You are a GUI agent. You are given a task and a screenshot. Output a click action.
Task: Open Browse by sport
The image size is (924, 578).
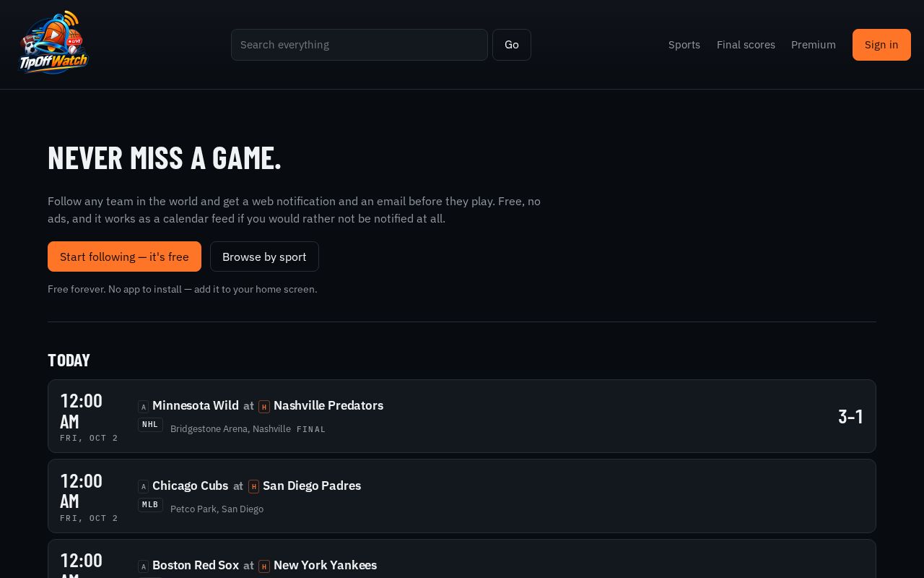264,256
